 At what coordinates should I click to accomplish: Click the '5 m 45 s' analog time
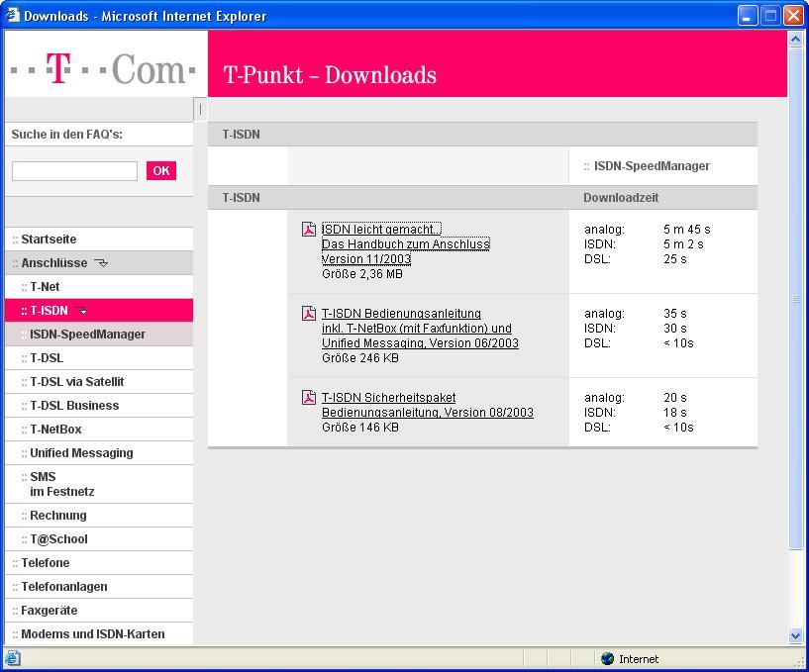pos(687,229)
